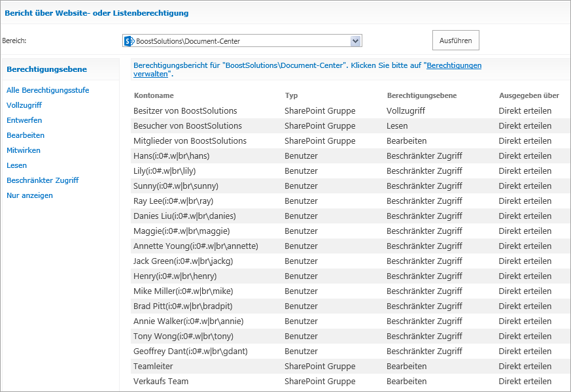Click account Brad Pitt
Viewport: 571px width, 392px height.
(x=182, y=306)
